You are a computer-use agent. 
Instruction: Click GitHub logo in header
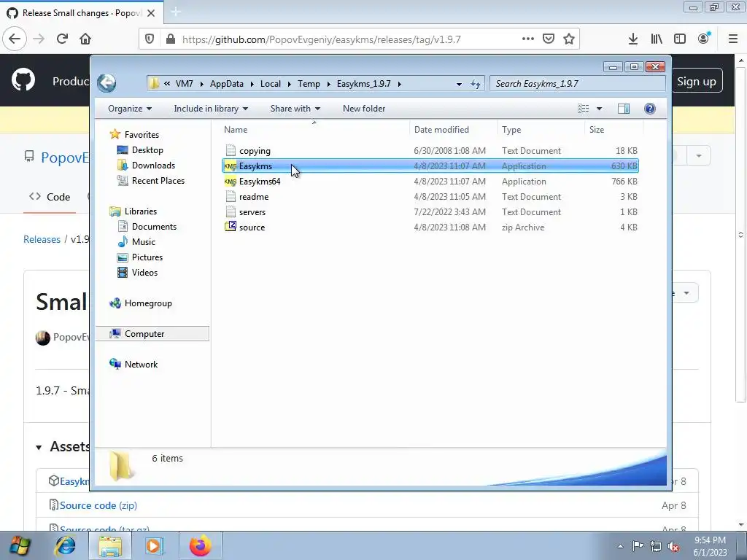pos(23,80)
